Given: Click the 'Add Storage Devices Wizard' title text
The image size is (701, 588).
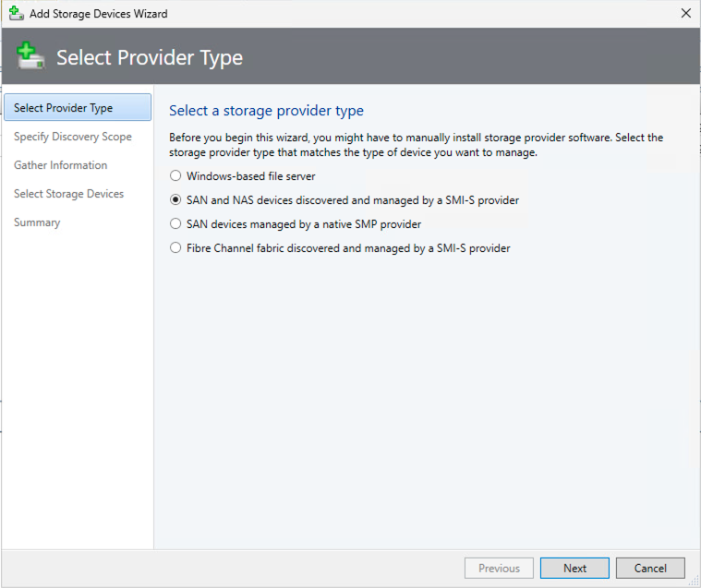Looking at the screenshot, I should tap(100, 14).
